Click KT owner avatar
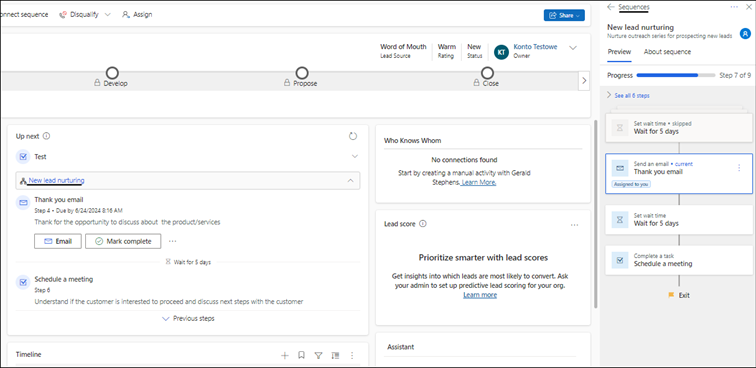Viewport: 756px width, 368px height. click(x=501, y=51)
